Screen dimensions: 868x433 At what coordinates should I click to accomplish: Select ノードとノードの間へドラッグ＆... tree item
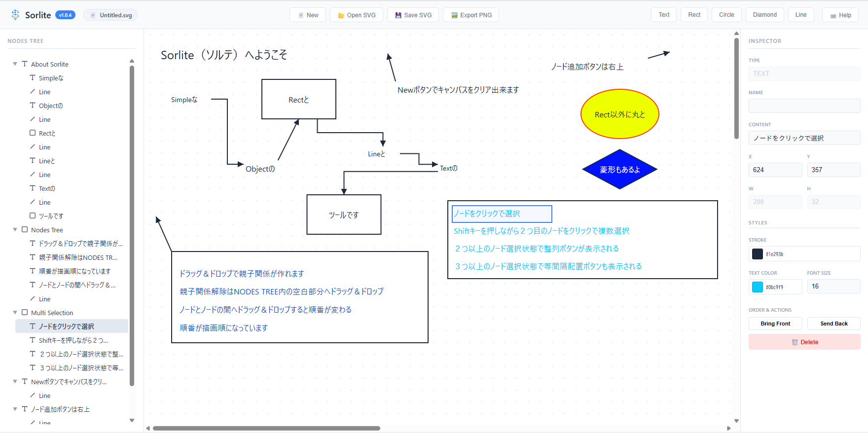tap(72, 285)
